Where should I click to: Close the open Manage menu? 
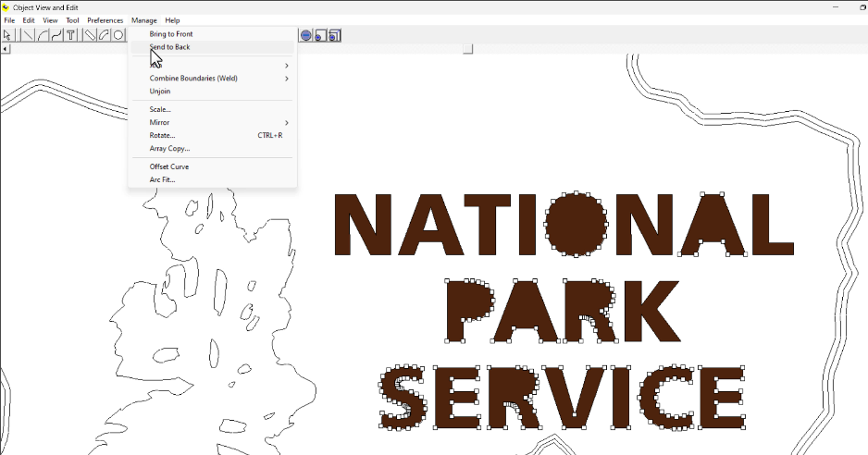point(144,20)
